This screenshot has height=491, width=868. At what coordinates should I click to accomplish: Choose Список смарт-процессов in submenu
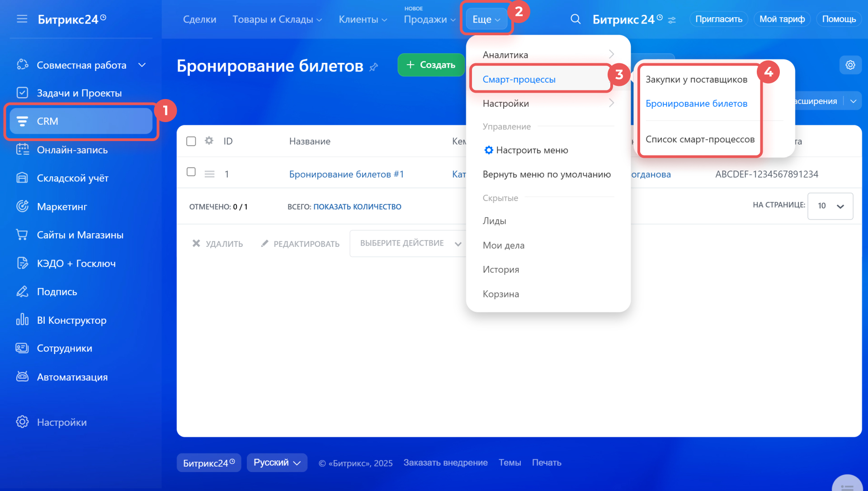700,139
